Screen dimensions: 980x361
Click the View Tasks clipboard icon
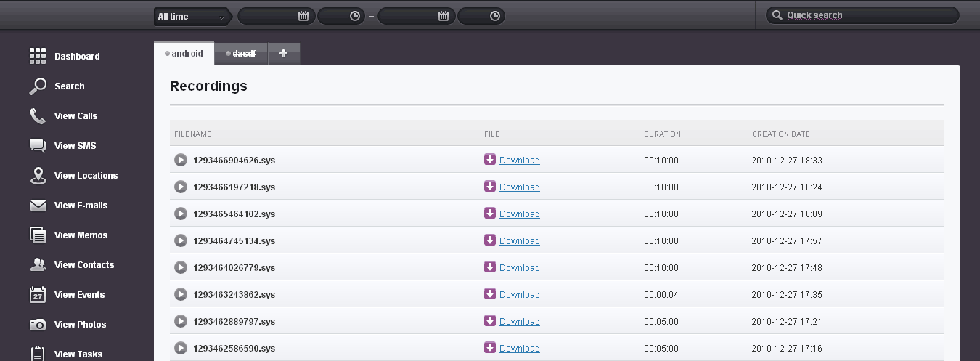coord(38,354)
